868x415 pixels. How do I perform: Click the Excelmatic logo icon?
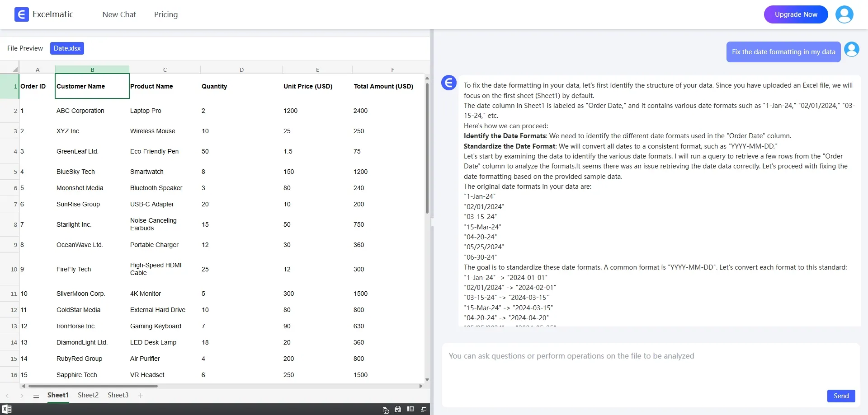click(x=21, y=14)
